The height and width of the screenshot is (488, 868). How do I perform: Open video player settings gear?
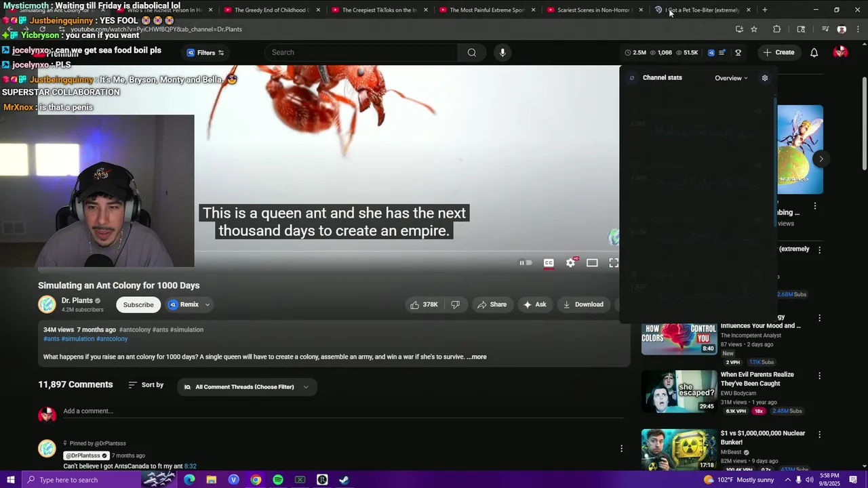571,263
